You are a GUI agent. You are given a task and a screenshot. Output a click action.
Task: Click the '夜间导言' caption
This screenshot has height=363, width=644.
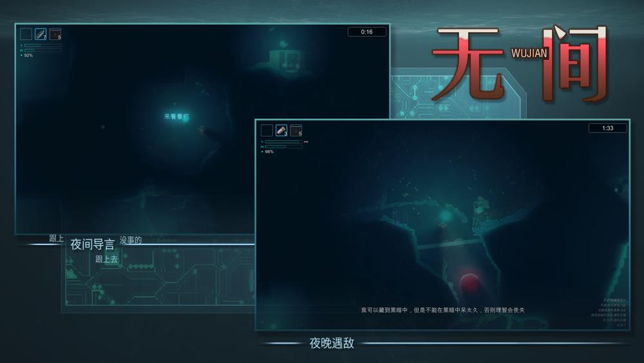pyautogui.click(x=92, y=244)
